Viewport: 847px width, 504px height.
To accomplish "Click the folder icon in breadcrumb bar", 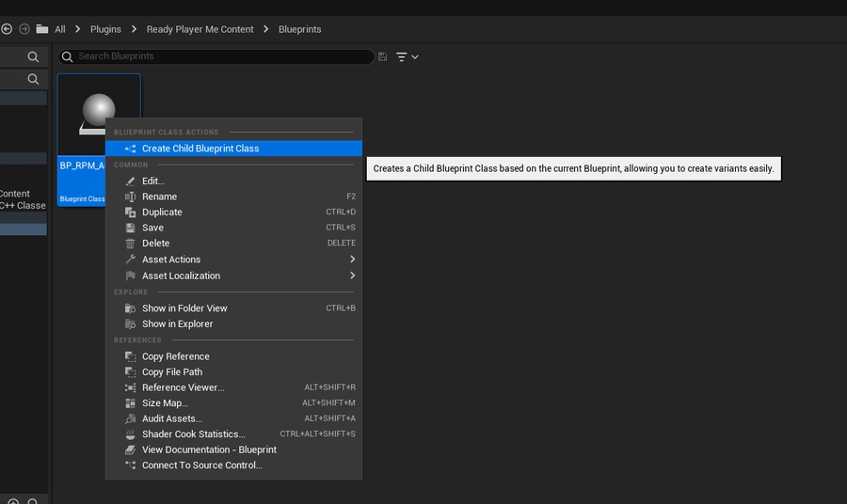I will click(x=41, y=29).
